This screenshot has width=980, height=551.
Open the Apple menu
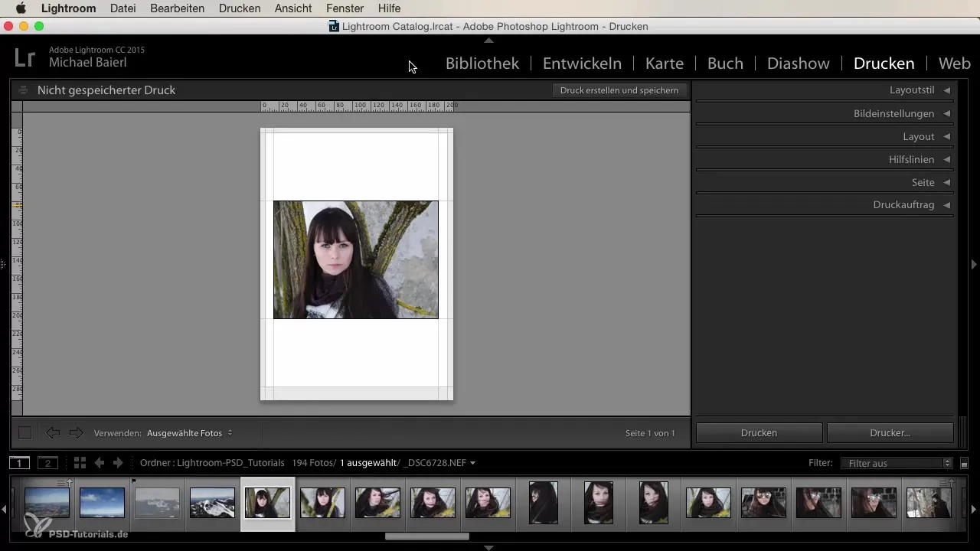click(21, 8)
